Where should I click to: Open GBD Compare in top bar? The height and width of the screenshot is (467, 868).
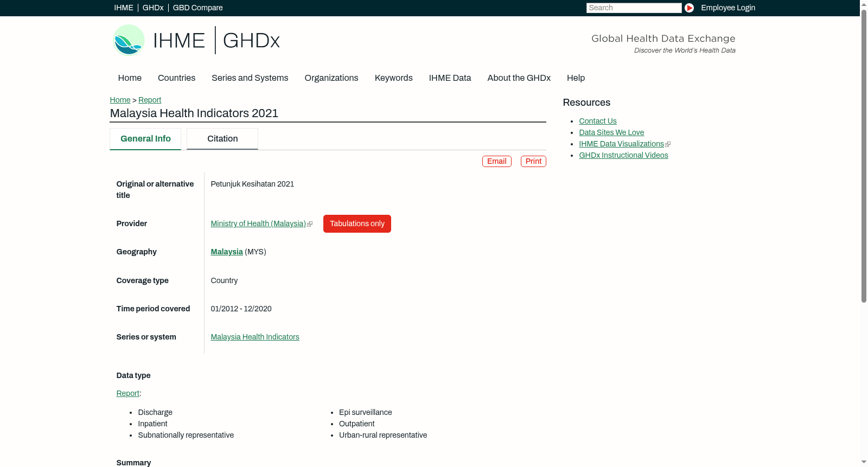pos(197,8)
